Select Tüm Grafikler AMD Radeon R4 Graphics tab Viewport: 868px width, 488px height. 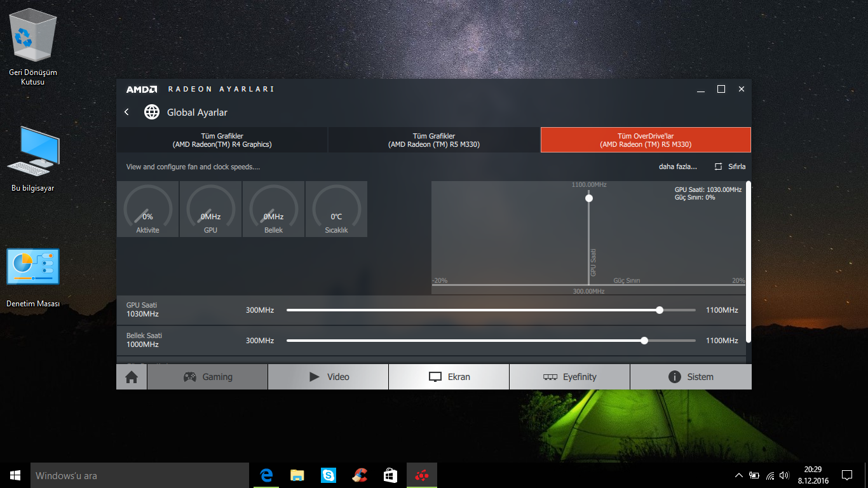pos(222,140)
